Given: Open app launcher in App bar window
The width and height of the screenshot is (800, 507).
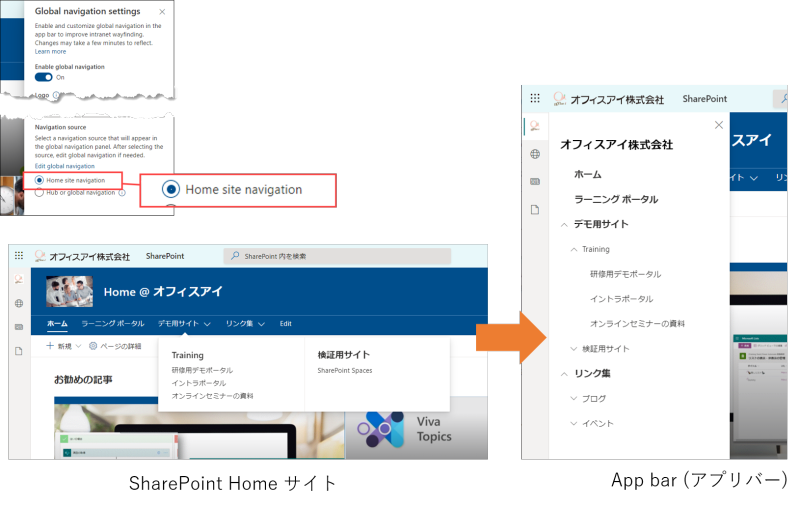Looking at the screenshot, I should [x=535, y=98].
